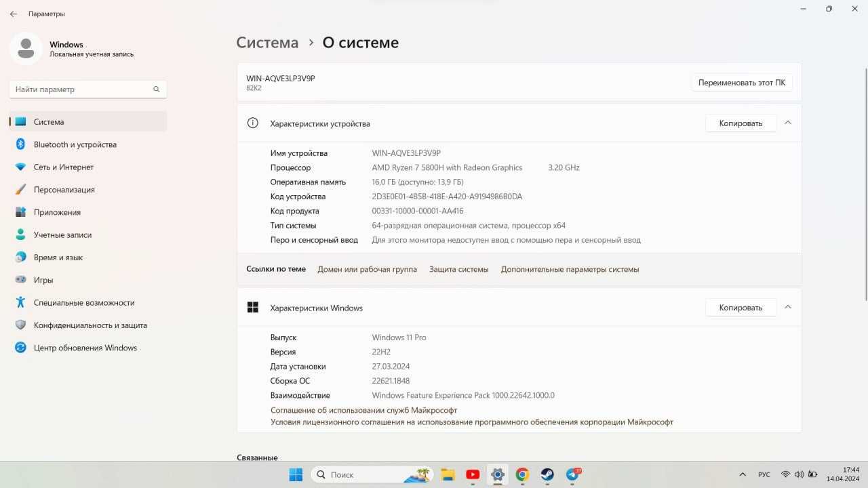Image resolution: width=868 pixels, height=488 pixels.
Task: Click the Windows user avatar picture
Action: (26, 49)
